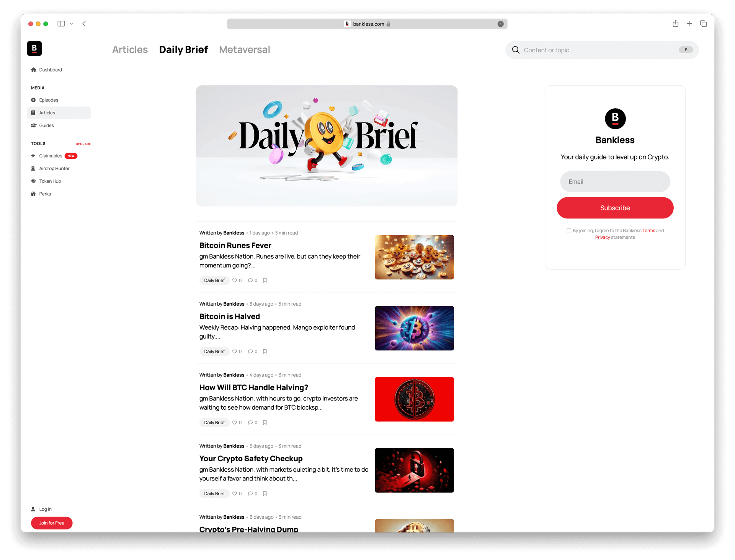Expand the Daily Brief navigation dropdown

[x=183, y=49]
